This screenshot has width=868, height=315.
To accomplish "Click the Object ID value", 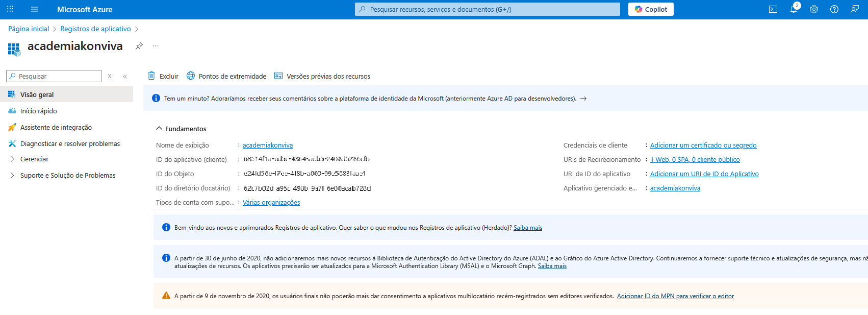I will (x=304, y=174).
